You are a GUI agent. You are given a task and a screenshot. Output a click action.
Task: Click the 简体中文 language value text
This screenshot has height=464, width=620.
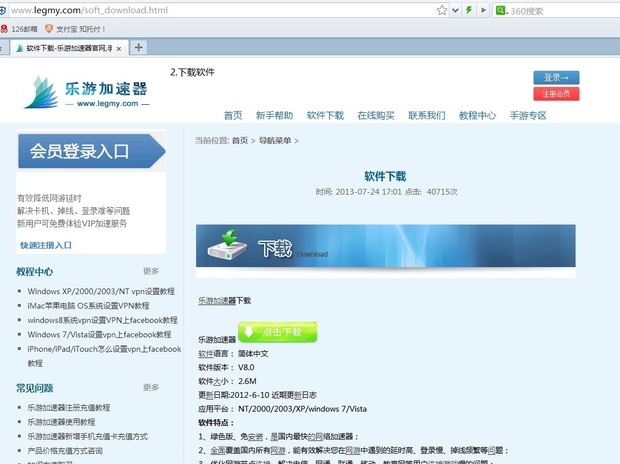(253, 353)
